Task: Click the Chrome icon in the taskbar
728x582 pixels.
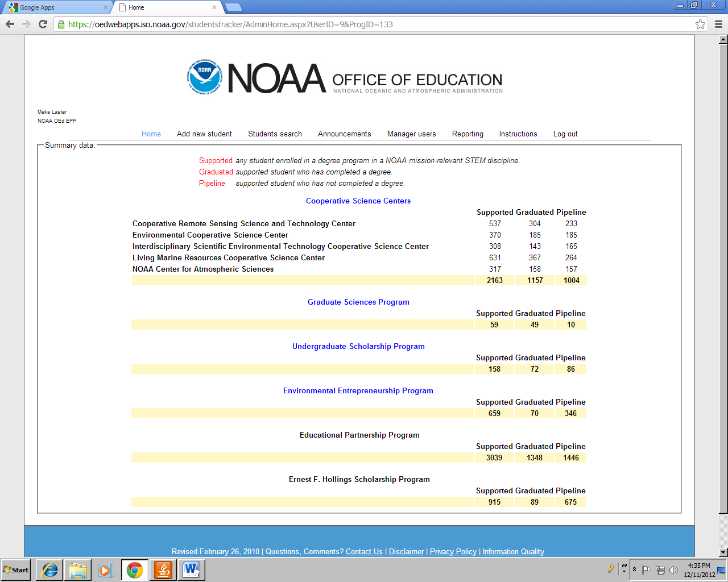Action: coord(135,570)
